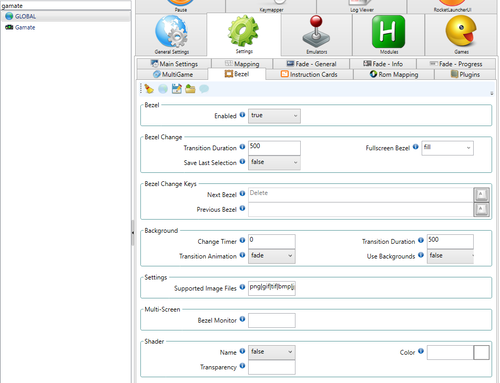Open the Games Pac-Man icon

461,31
